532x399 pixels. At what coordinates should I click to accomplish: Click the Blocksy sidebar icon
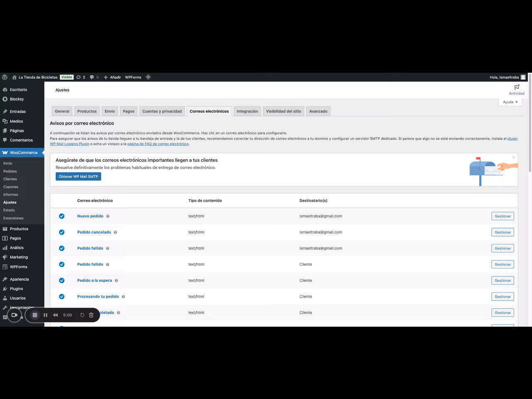pyautogui.click(x=5, y=99)
